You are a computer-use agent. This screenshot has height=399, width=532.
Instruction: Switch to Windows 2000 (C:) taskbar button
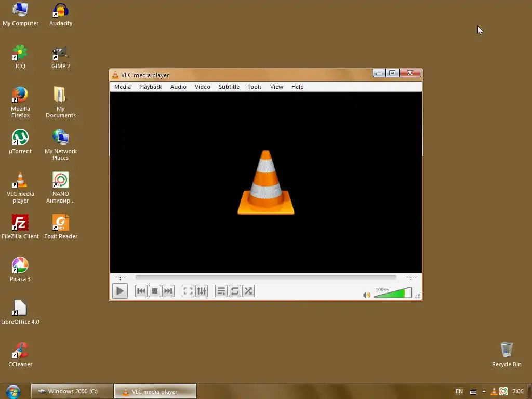(x=72, y=391)
